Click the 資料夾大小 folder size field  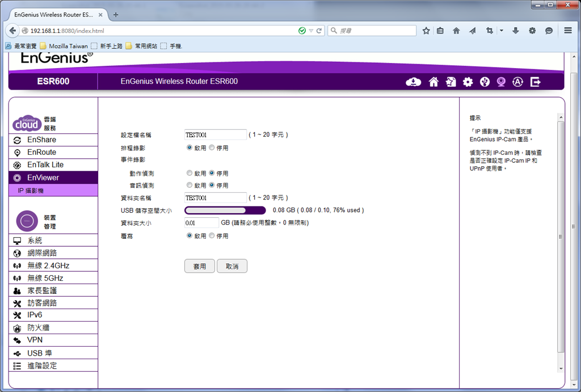click(201, 223)
